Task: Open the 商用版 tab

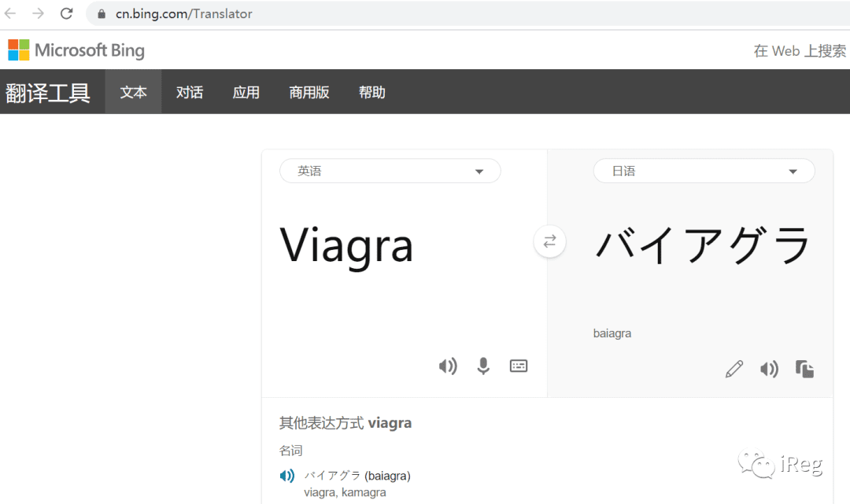Action: click(x=309, y=92)
